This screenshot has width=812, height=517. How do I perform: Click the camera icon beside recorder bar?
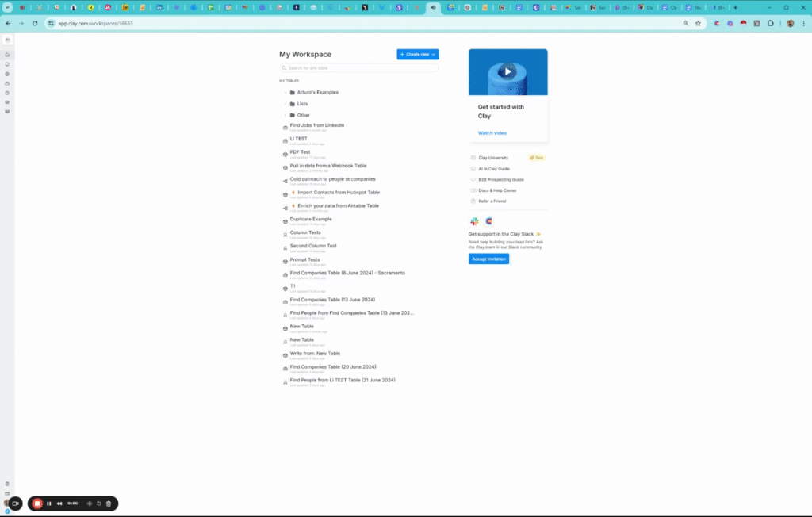pos(15,504)
